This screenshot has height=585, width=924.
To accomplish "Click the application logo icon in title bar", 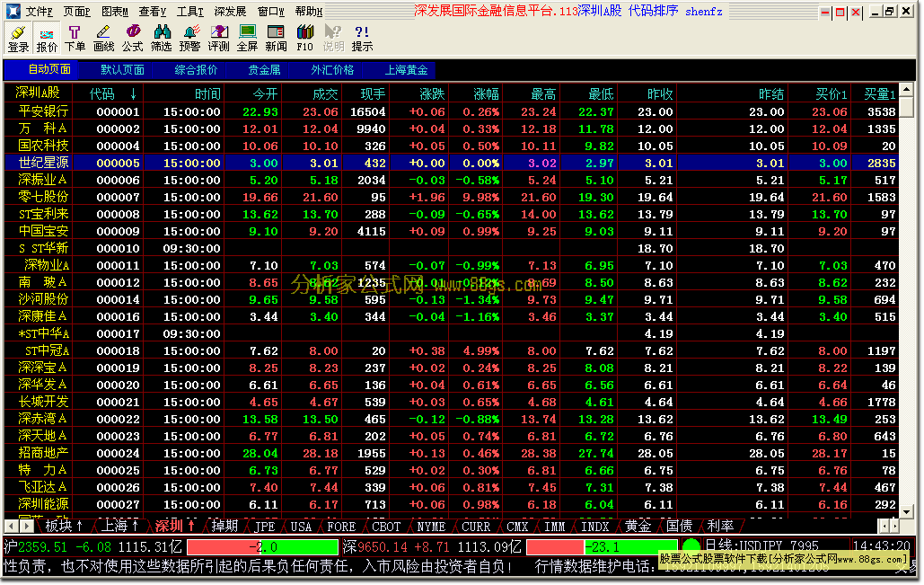I will click(13, 11).
